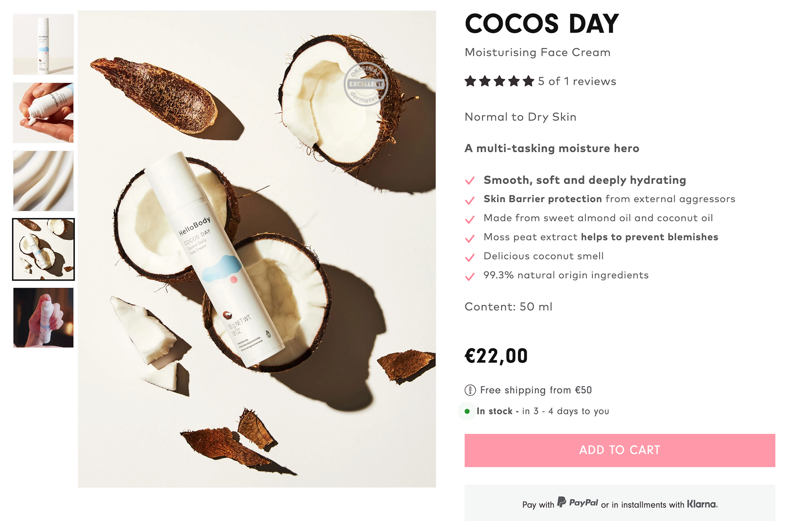The height and width of the screenshot is (532, 793).
Task: Click the dermatest Excellent seal badge
Action: [366, 85]
